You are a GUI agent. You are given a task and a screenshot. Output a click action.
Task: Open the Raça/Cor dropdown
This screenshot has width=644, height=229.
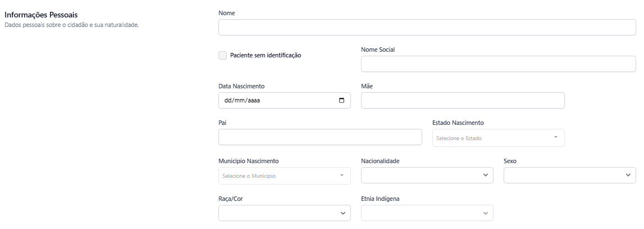(x=285, y=213)
